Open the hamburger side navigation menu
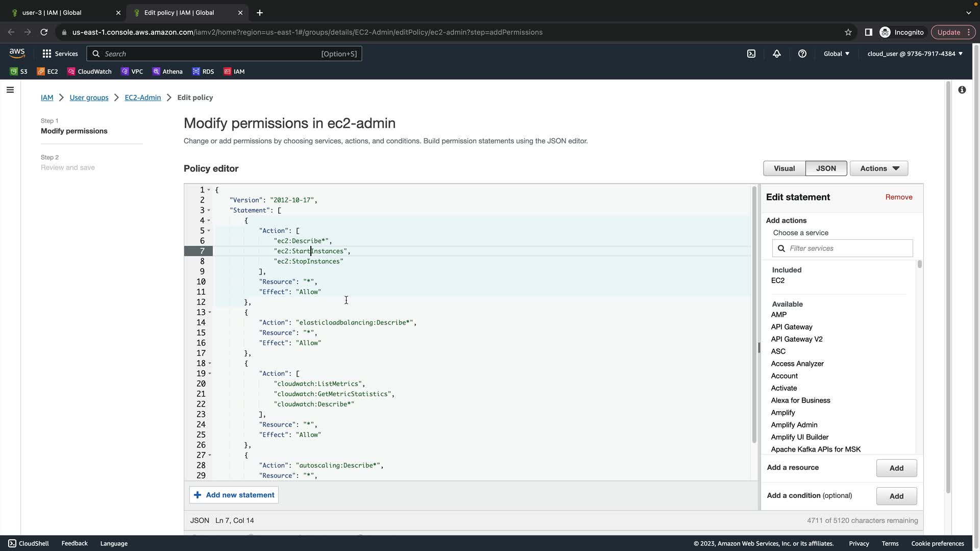 point(10,90)
